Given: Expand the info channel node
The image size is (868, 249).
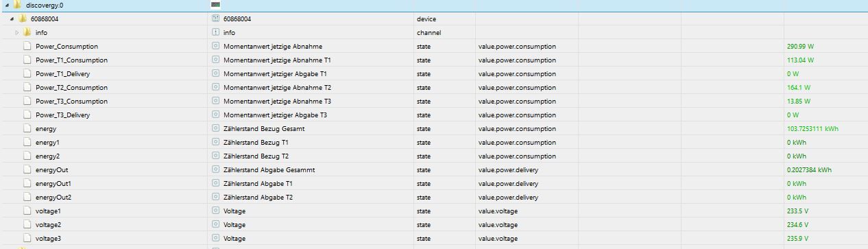Looking at the screenshot, I should (x=17, y=32).
